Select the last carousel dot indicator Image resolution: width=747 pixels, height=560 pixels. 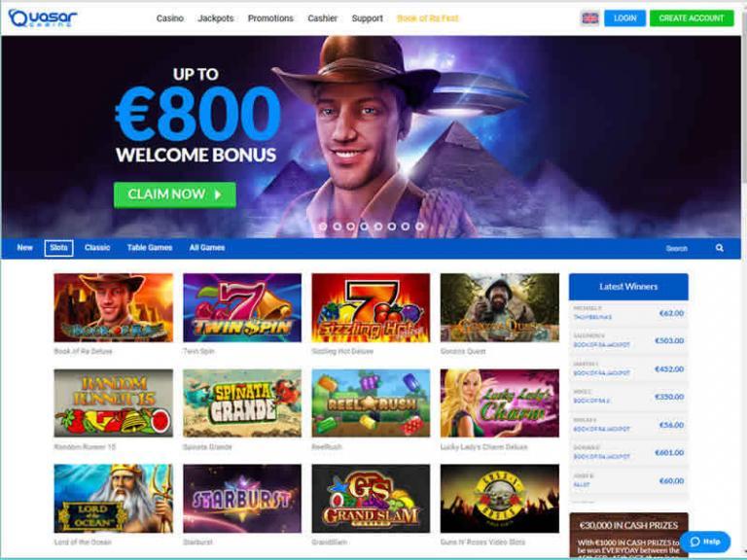419,227
